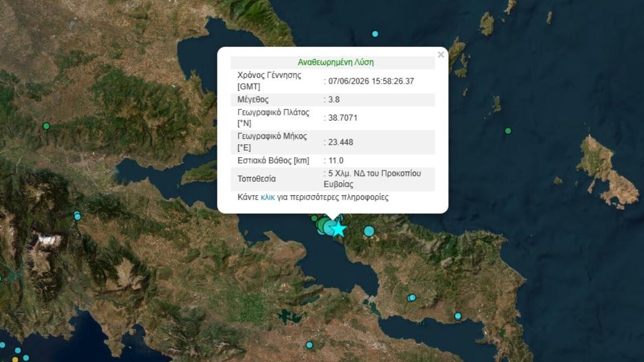Click the 'Γεωγραφικό Μήκος [°E]' label
This screenshot has height=362, width=644.
click(272, 142)
